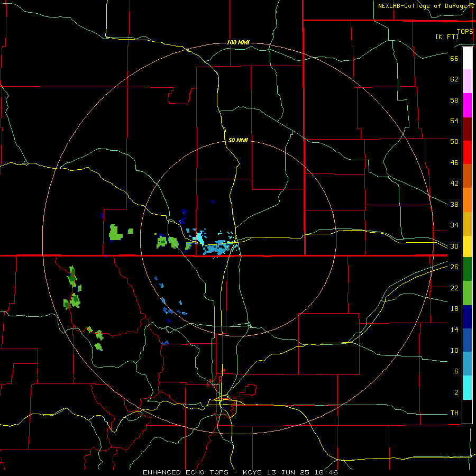Click the legend value "54"
The height and width of the screenshot is (476, 476).
tap(454, 121)
